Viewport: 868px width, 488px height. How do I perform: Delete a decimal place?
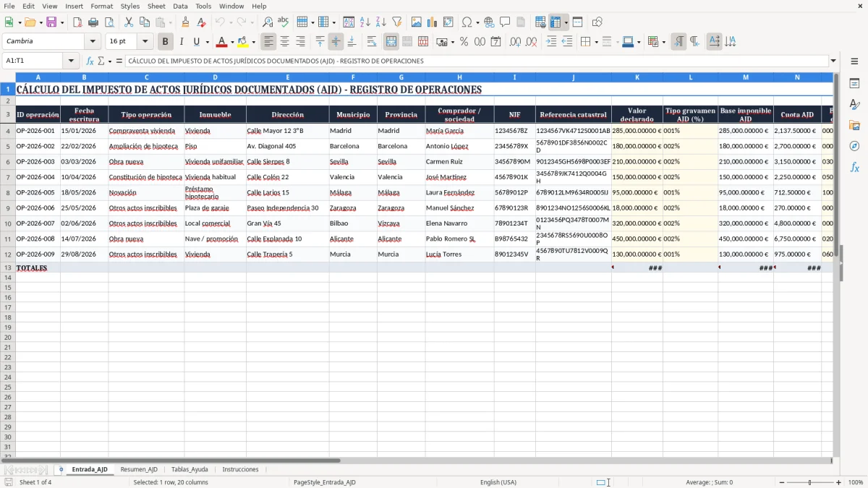tap(531, 42)
